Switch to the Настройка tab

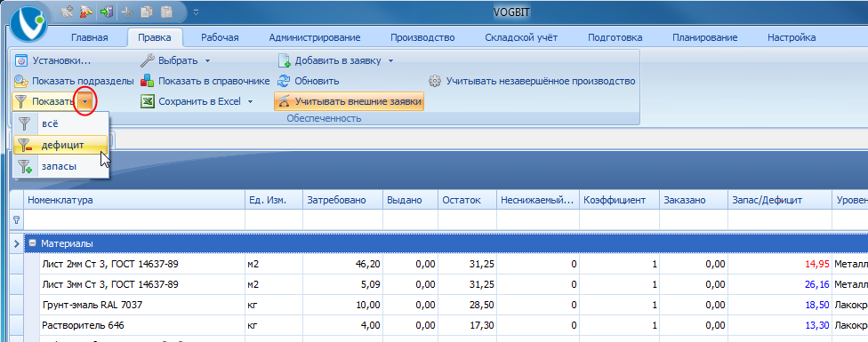[792, 37]
